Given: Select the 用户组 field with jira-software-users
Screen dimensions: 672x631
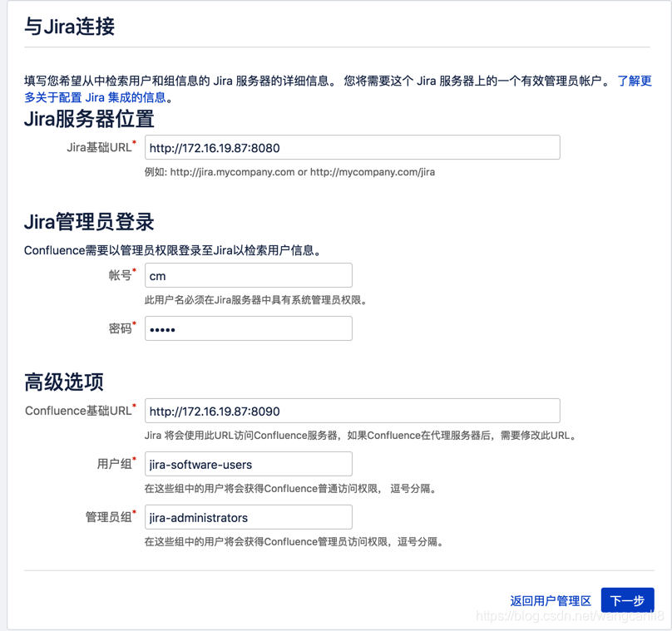Looking at the screenshot, I should point(249,464).
